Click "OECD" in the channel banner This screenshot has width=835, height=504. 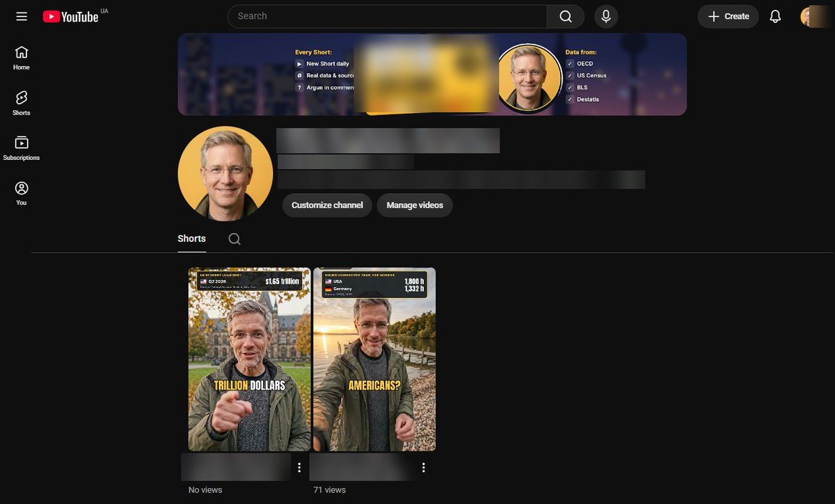click(x=584, y=64)
